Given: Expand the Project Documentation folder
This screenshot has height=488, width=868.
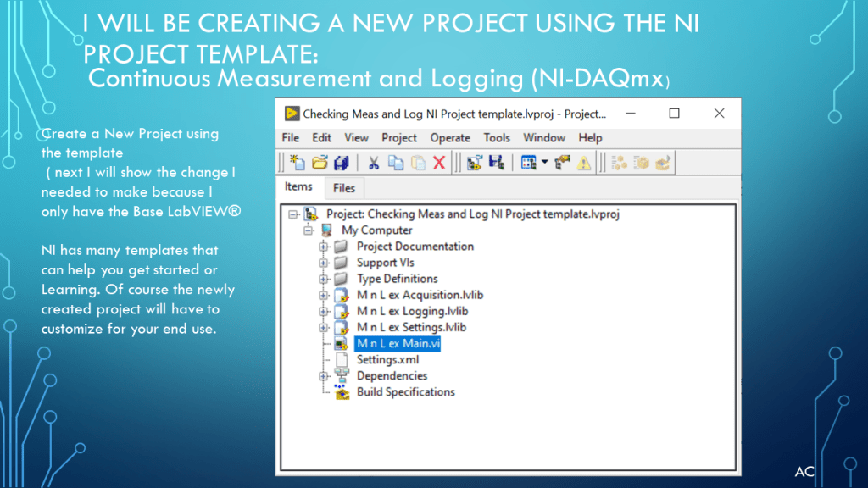Looking at the screenshot, I should [x=323, y=247].
